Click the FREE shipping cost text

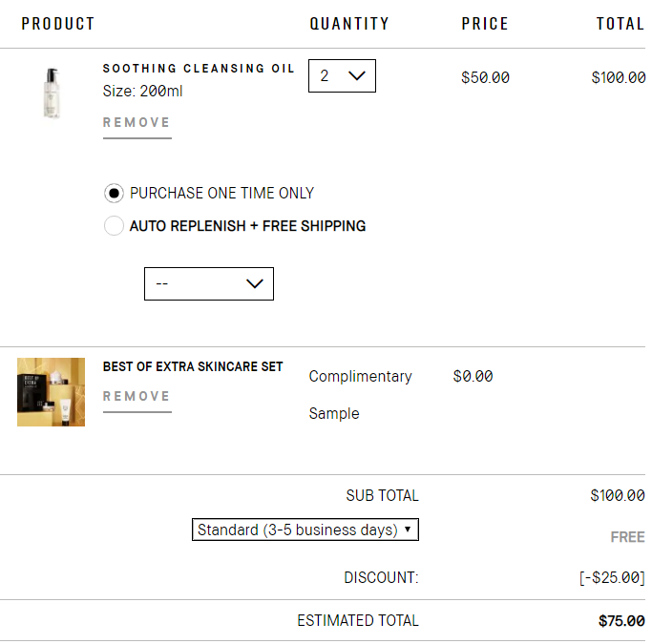(x=627, y=538)
